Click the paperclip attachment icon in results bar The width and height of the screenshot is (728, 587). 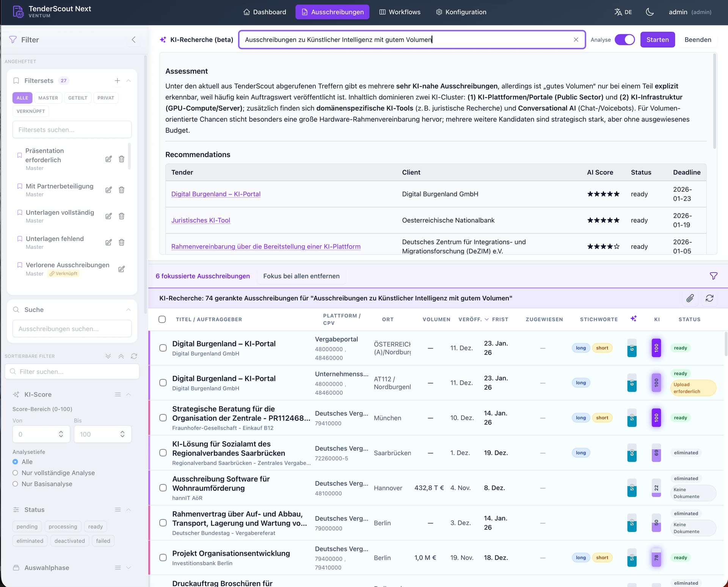(690, 298)
